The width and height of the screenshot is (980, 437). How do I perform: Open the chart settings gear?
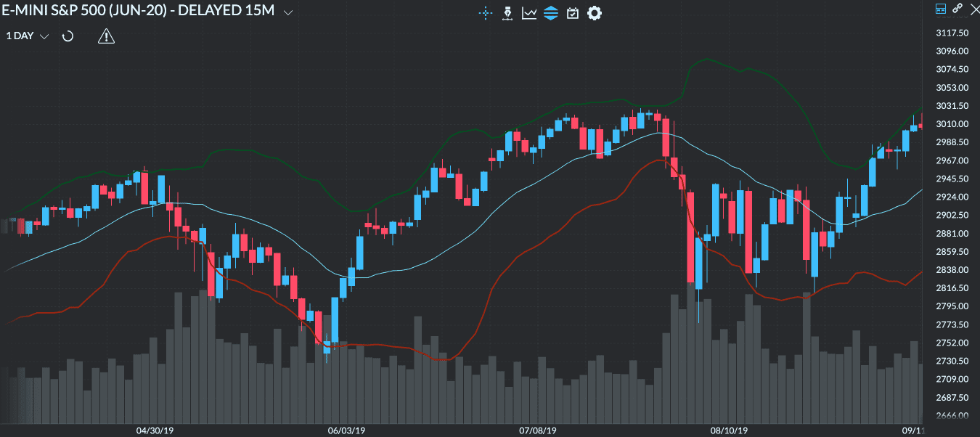tap(594, 12)
